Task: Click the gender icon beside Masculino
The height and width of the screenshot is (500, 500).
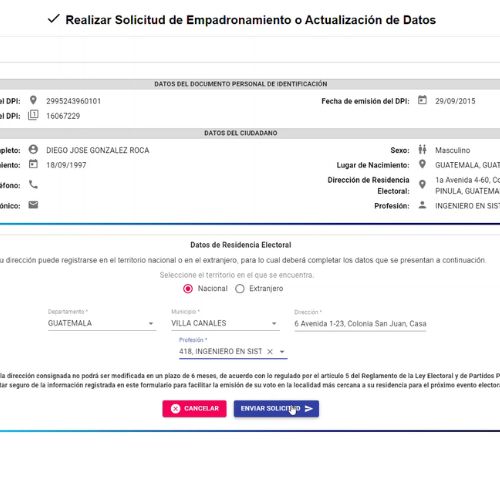Action: pos(422,149)
